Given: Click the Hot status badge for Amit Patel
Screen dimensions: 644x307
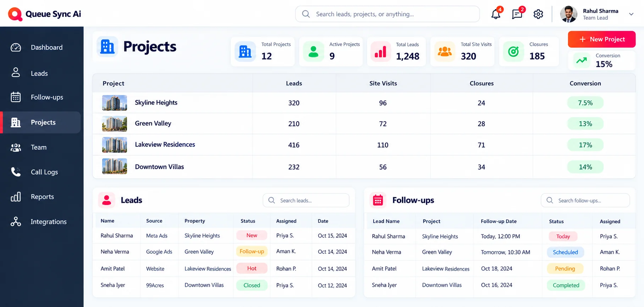Looking at the screenshot, I should pos(252,268).
